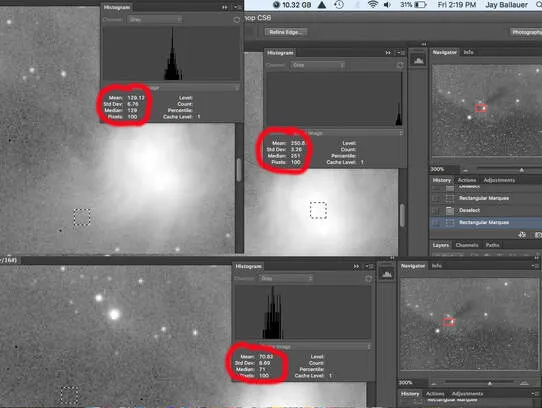Click 300% zoom field in Mean 250.8 Navigator

[444, 169]
